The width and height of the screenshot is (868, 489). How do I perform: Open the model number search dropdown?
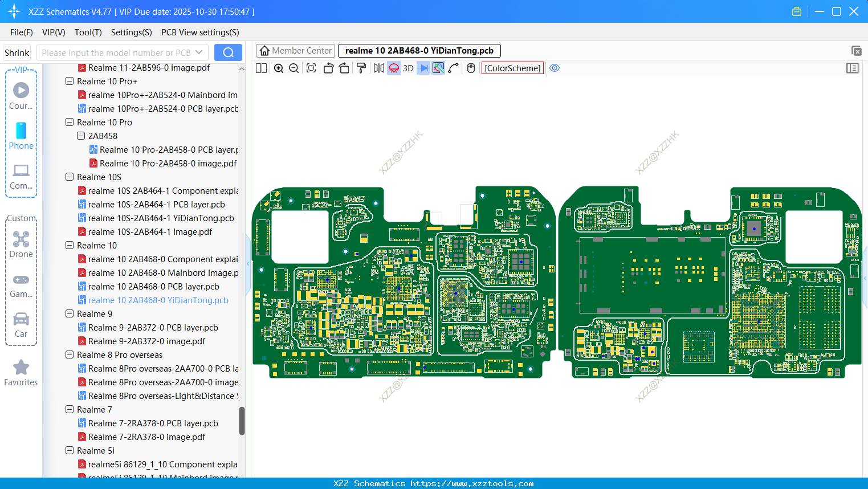point(199,52)
